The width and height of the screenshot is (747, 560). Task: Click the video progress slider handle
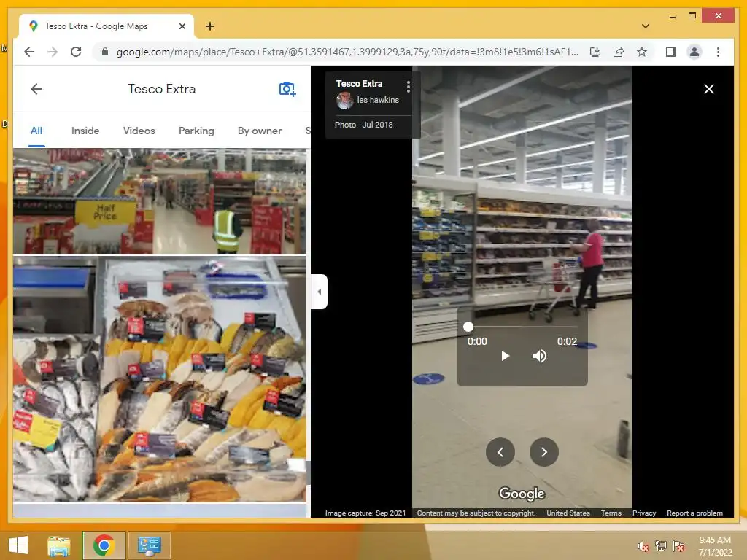click(x=468, y=327)
